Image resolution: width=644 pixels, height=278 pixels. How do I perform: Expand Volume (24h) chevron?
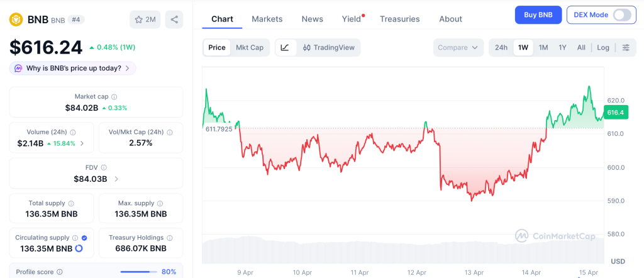(x=82, y=143)
